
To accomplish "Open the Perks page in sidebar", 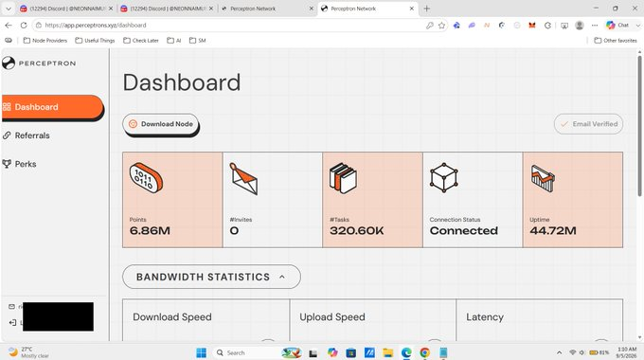I will 19,164.
